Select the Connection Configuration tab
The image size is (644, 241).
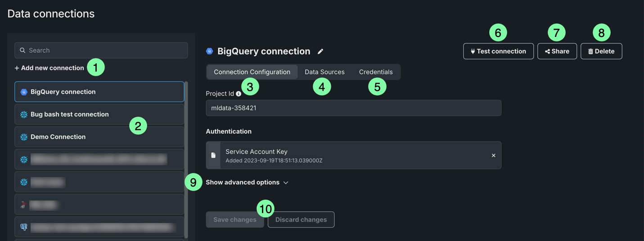(252, 72)
